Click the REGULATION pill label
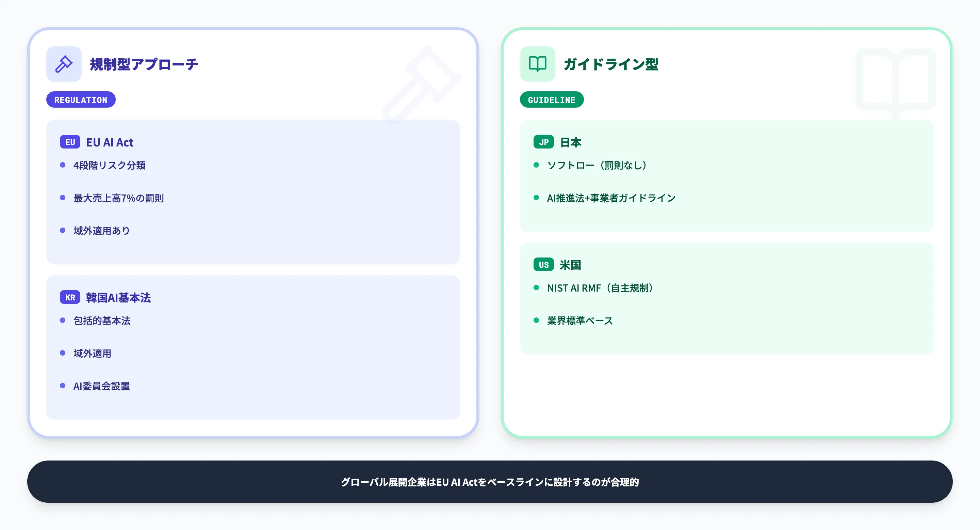Viewport: 980px width, 530px height. [x=81, y=100]
